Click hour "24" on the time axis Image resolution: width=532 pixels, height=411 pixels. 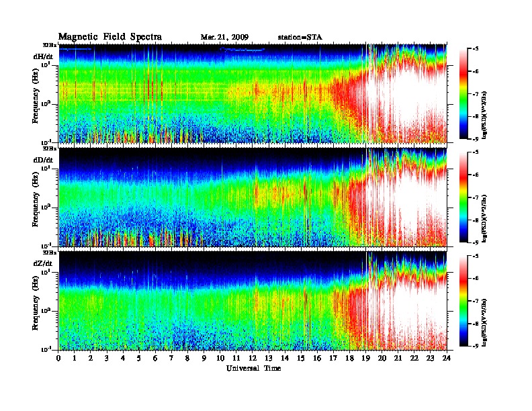447,359
